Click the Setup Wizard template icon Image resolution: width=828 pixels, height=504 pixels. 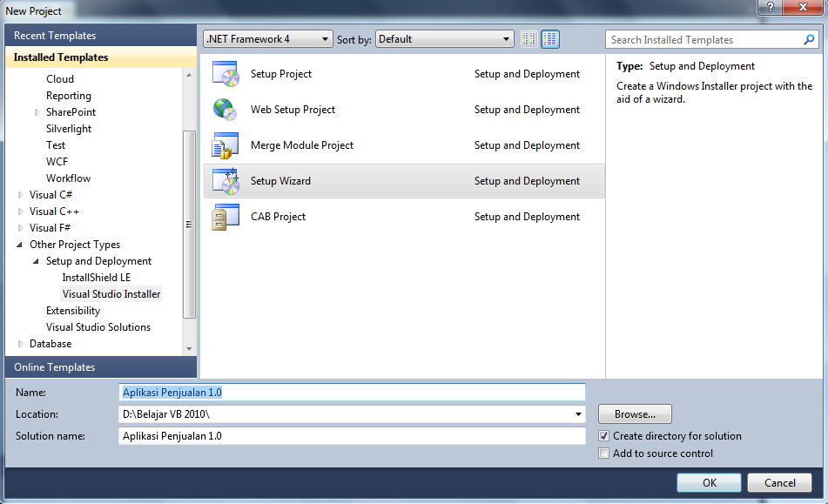click(226, 181)
